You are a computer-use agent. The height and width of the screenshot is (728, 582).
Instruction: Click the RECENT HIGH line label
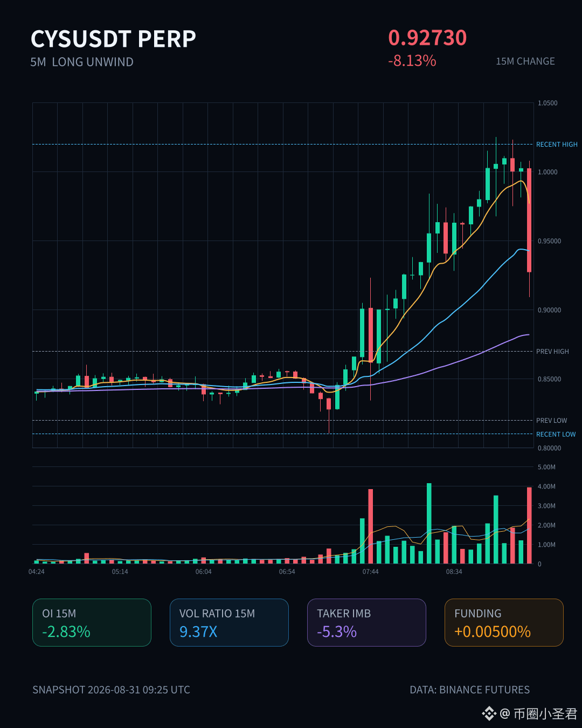557,145
